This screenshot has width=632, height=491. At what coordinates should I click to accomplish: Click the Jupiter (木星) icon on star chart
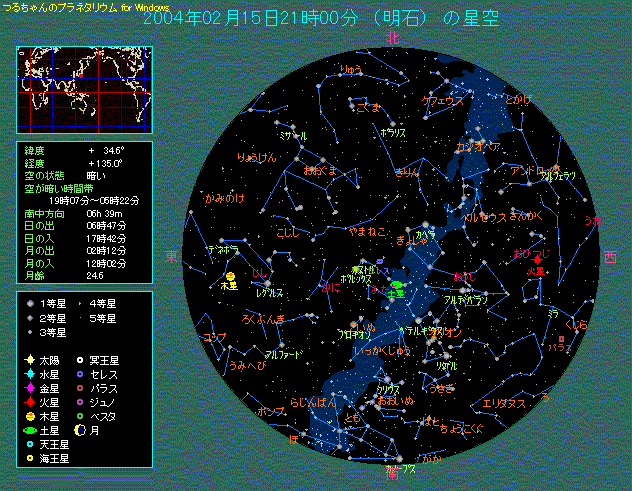pyautogui.click(x=230, y=276)
